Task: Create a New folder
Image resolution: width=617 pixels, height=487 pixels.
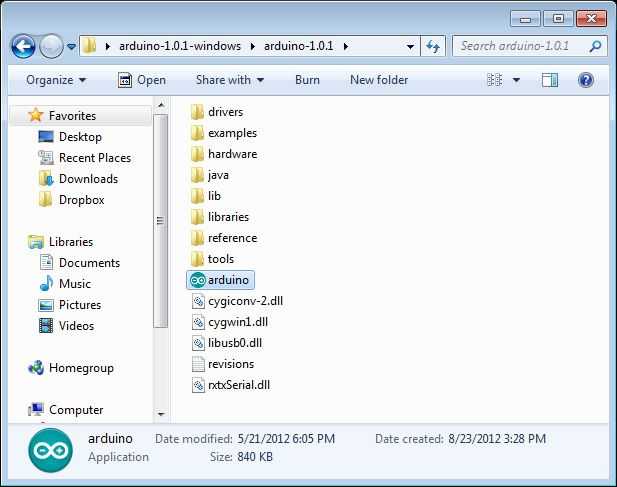Action: (x=379, y=80)
